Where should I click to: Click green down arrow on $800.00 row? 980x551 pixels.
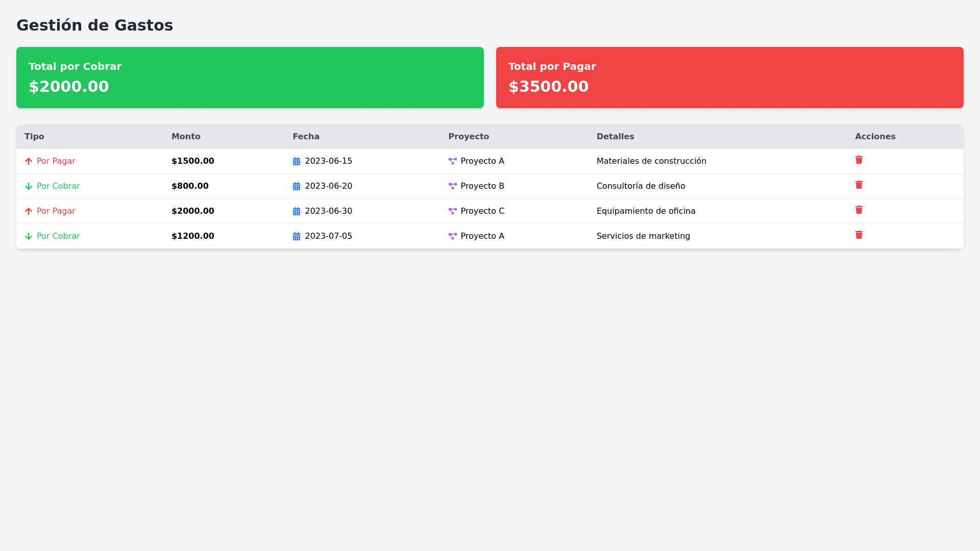click(x=29, y=186)
